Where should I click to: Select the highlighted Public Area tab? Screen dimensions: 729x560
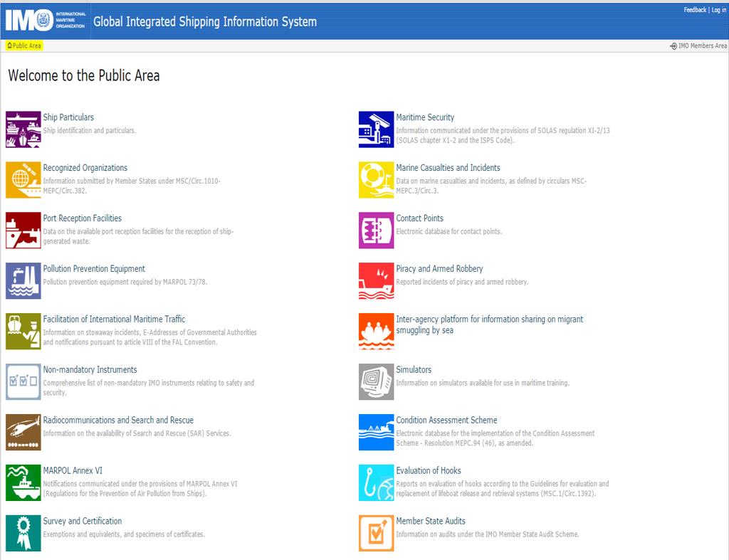point(24,46)
